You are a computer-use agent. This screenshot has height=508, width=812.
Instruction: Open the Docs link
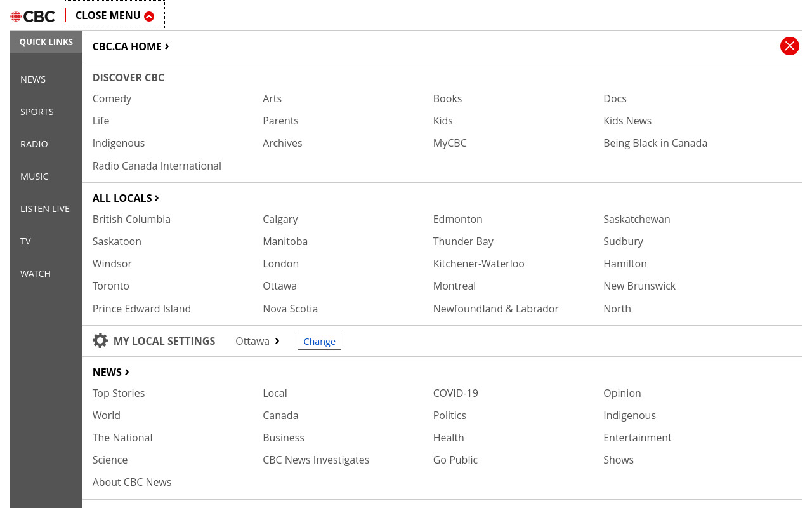(615, 98)
